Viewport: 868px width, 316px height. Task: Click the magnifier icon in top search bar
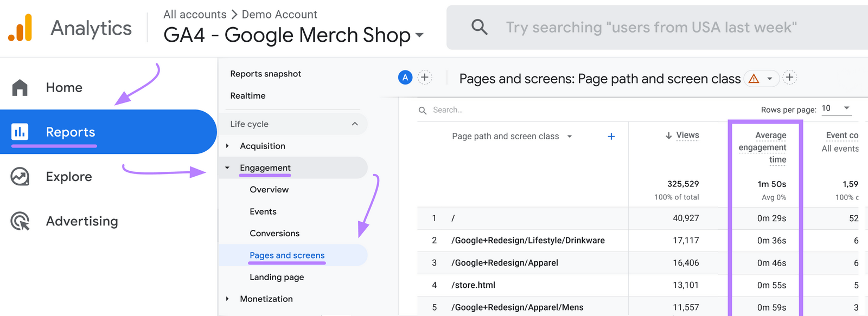click(479, 27)
